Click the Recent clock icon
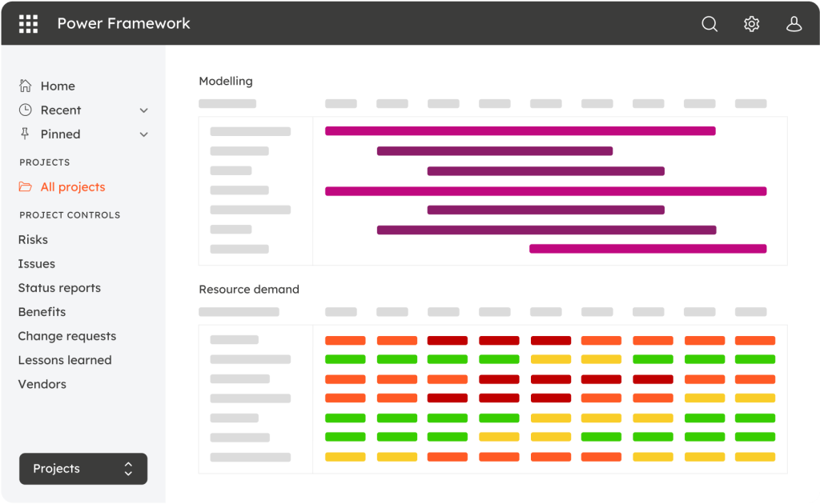820x504 pixels. pyautogui.click(x=26, y=110)
